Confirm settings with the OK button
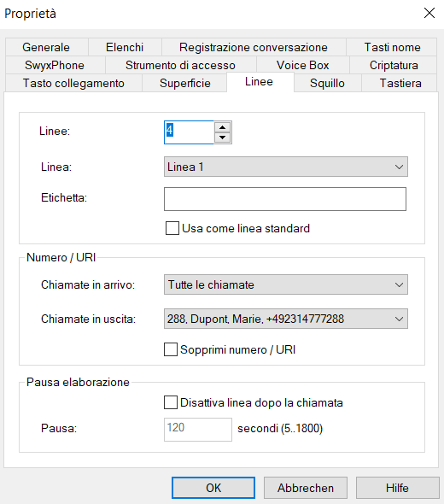The height and width of the screenshot is (504, 444). click(213, 488)
